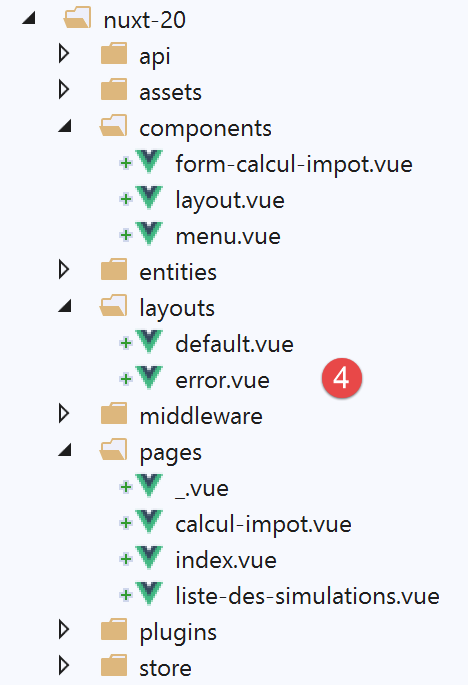Collapse the nuxt-20 root arrow
This screenshot has width=468, height=685.
(29, 18)
